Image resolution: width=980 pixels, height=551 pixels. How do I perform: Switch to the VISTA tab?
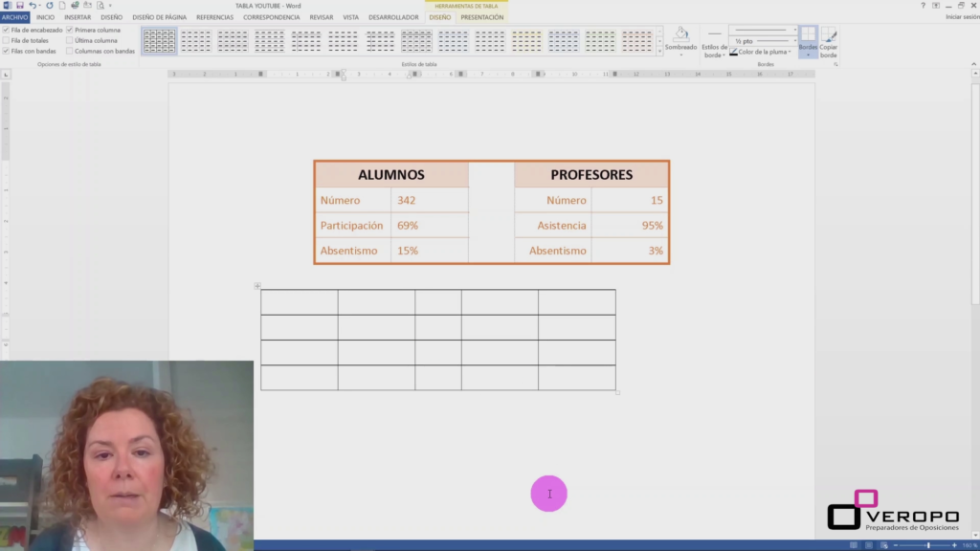pos(350,17)
